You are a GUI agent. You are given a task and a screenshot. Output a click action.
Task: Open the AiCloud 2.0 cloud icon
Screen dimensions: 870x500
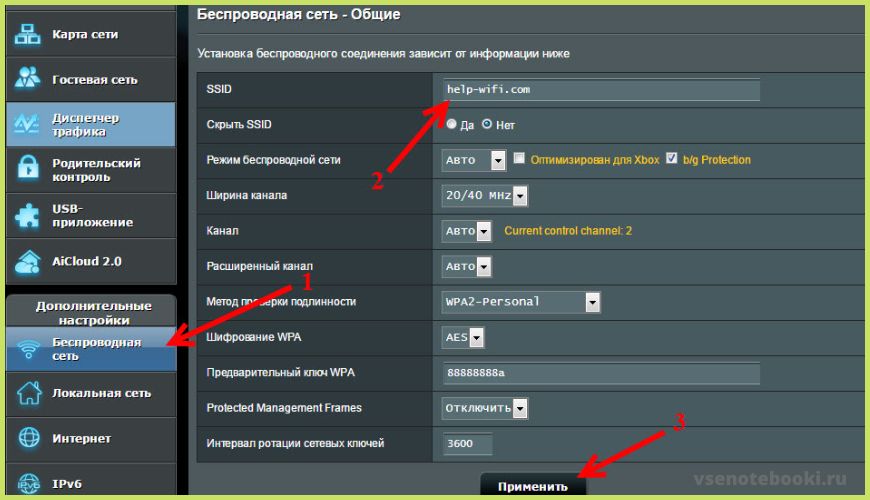click(28, 261)
